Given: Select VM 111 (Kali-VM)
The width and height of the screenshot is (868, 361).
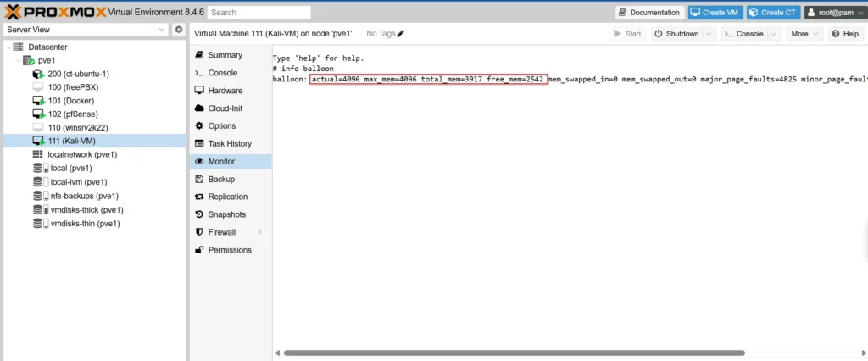Looking at the screenshot, I should [x=71, y=141].
